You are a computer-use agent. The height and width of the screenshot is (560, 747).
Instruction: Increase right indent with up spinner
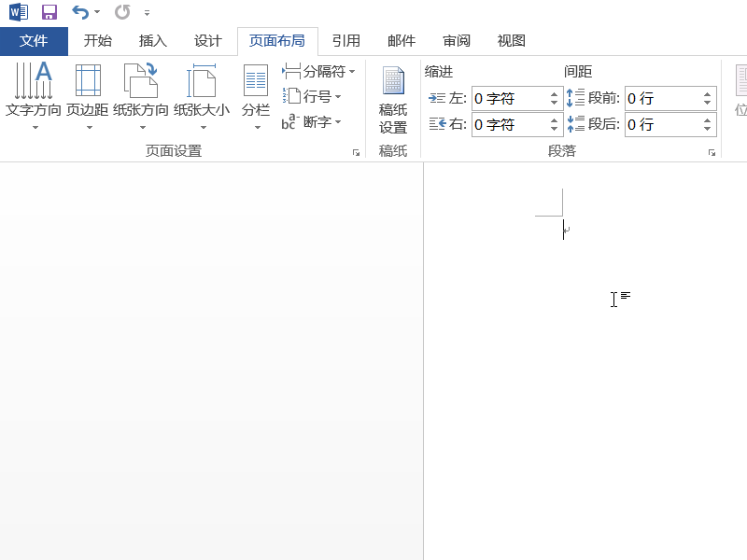[554, 120]
